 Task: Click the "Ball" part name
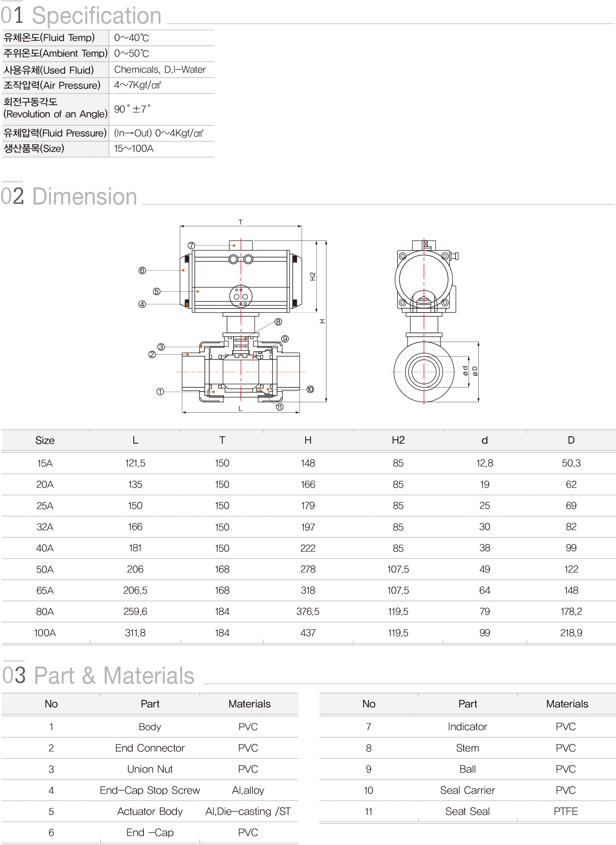tap(468, 769)
